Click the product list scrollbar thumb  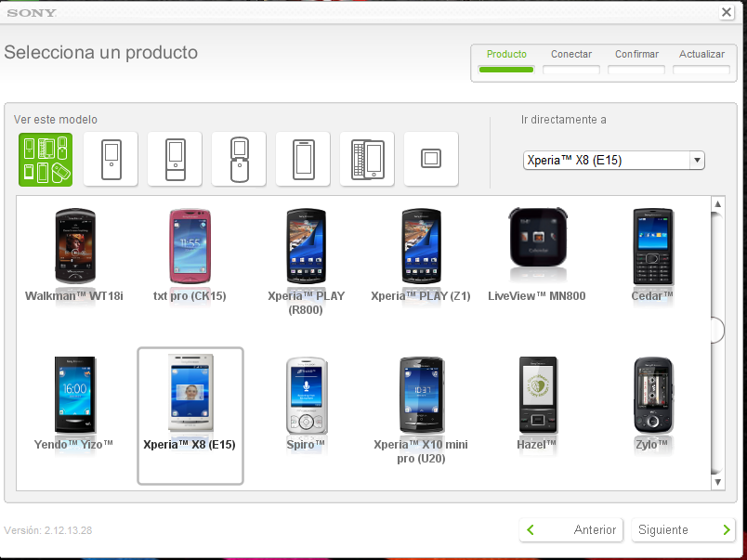pos(717,330)
